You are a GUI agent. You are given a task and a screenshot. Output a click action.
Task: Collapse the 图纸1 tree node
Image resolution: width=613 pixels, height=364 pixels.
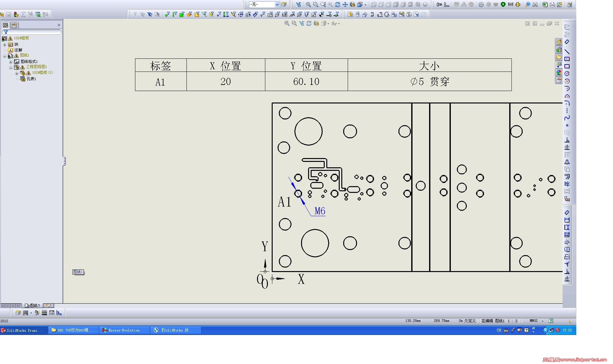(x=5, y=56)
